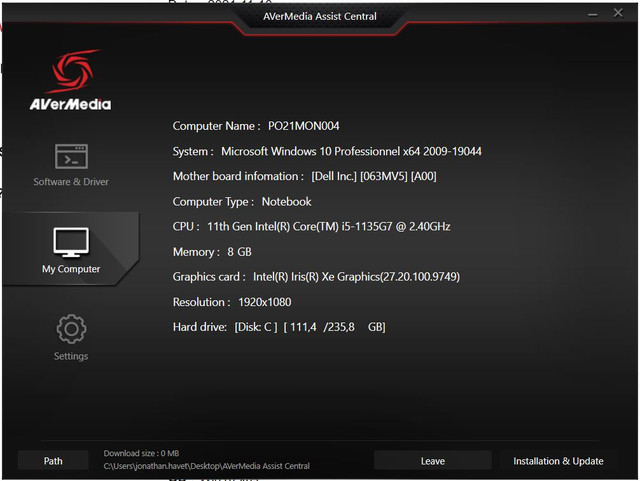This screenshot has height=481, width=640.
Task: Open Settings via the gear icon
Action: click(x=71, y=329)
